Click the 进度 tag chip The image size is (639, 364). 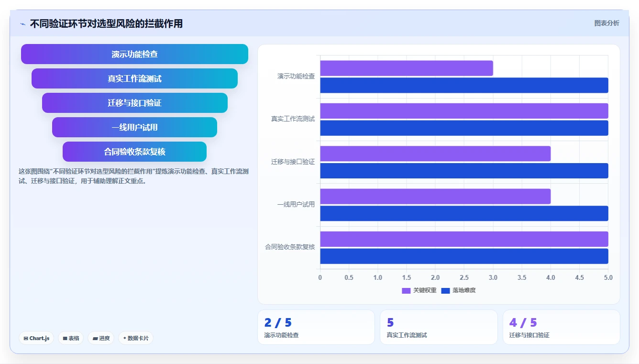click(x=101, y=338)
